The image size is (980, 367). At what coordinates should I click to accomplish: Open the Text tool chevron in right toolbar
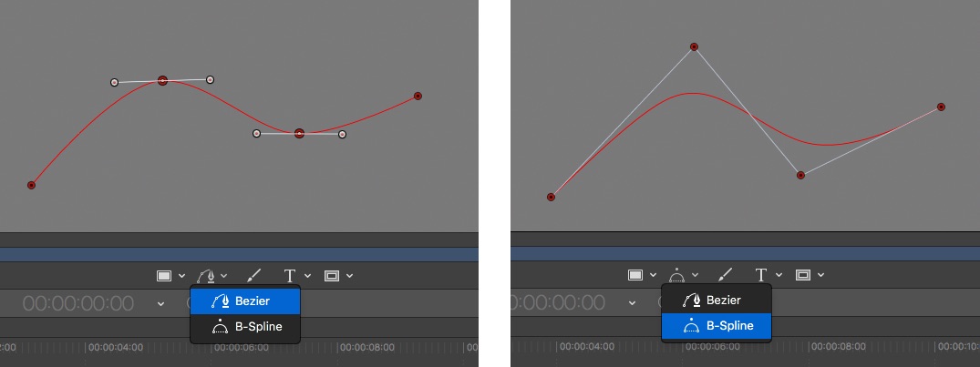tap(779, 276)
